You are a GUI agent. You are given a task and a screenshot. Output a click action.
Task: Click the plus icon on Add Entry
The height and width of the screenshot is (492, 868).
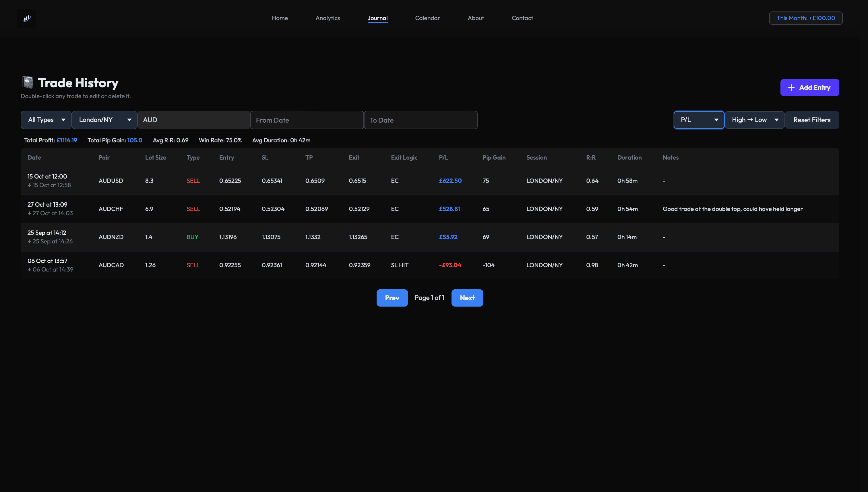[791, 88]
